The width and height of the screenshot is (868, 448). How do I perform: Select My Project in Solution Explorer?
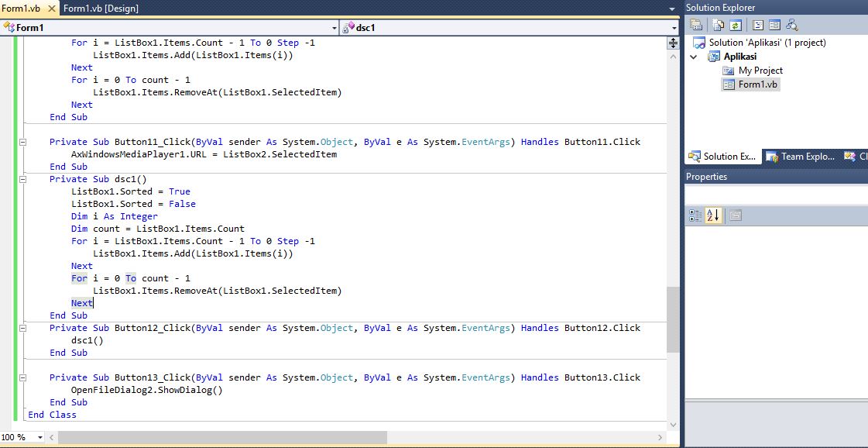(760, 70)
